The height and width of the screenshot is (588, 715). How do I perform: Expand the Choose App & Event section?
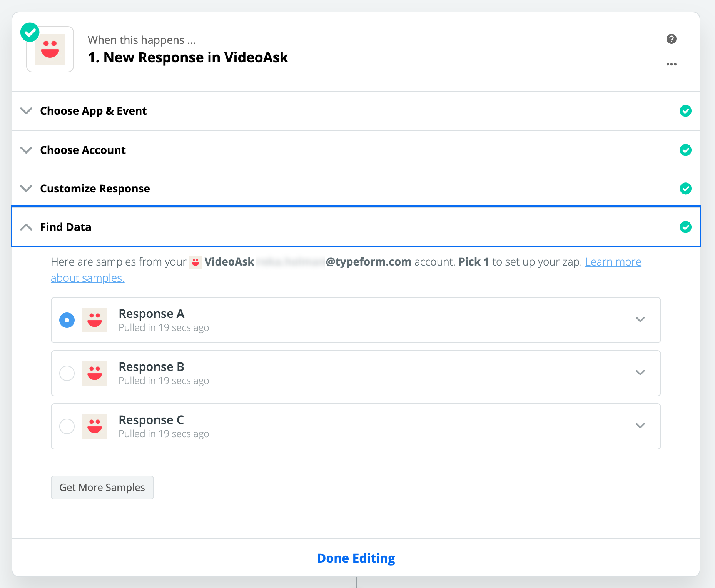[26, 111]
